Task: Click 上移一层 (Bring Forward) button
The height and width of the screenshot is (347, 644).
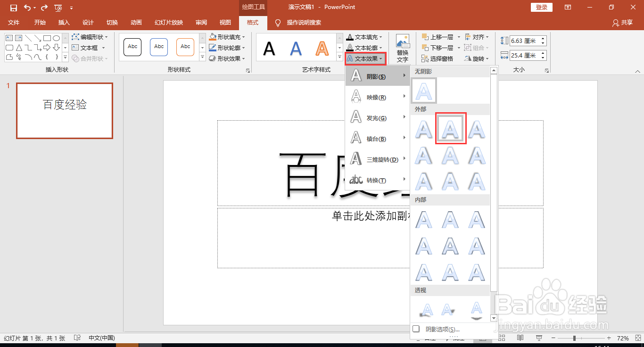Action: click(x=438, y=37)
